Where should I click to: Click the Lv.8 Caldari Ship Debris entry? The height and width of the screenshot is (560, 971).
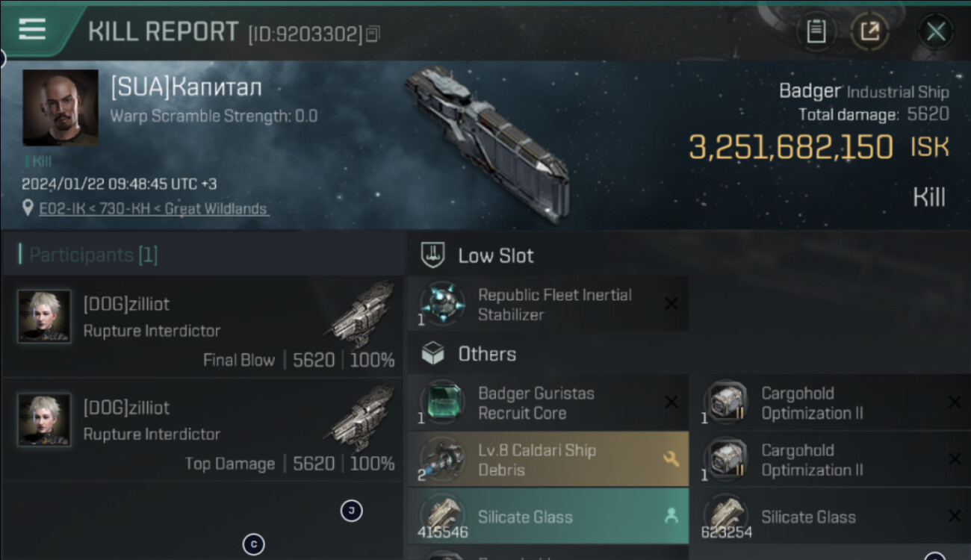tap(536, 460)
